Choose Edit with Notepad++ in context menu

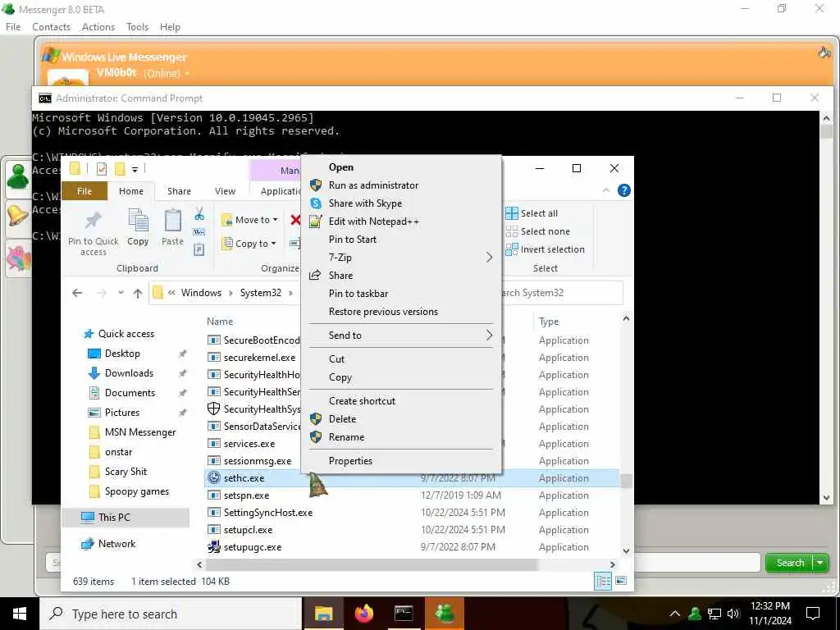[400, 221]
